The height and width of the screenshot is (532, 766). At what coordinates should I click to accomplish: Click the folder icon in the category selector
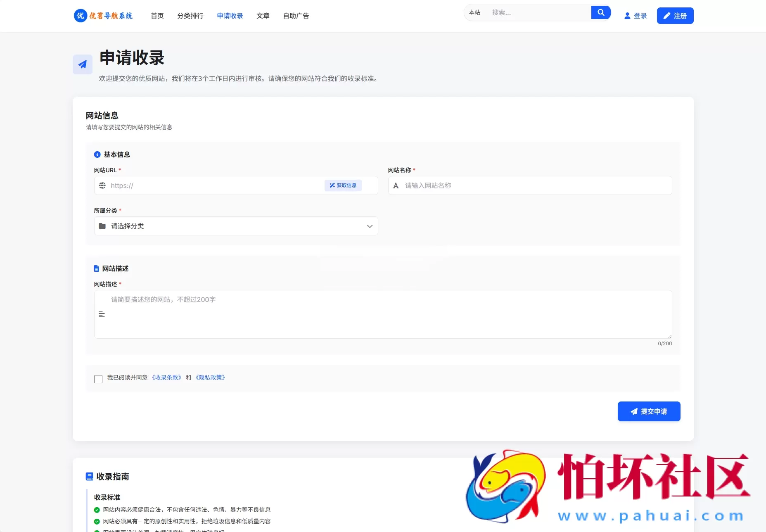coord(102,226)
